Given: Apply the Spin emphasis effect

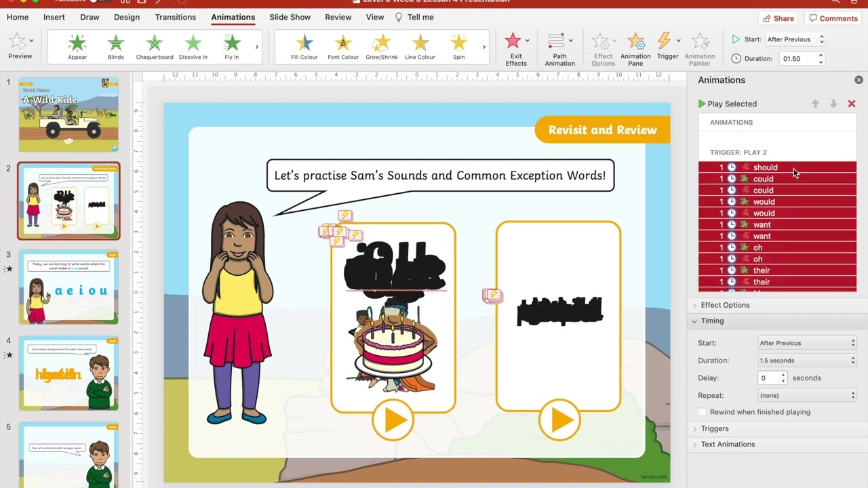Looking at the screenshot, I should pos(459,47).
